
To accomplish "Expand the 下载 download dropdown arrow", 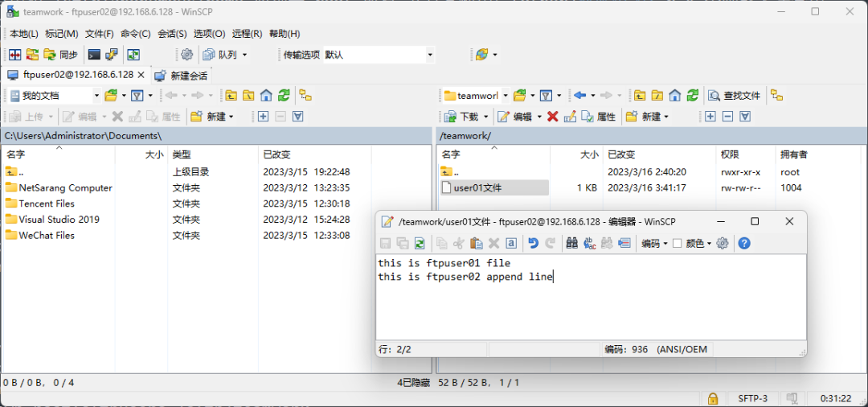I will pos(486,117).
